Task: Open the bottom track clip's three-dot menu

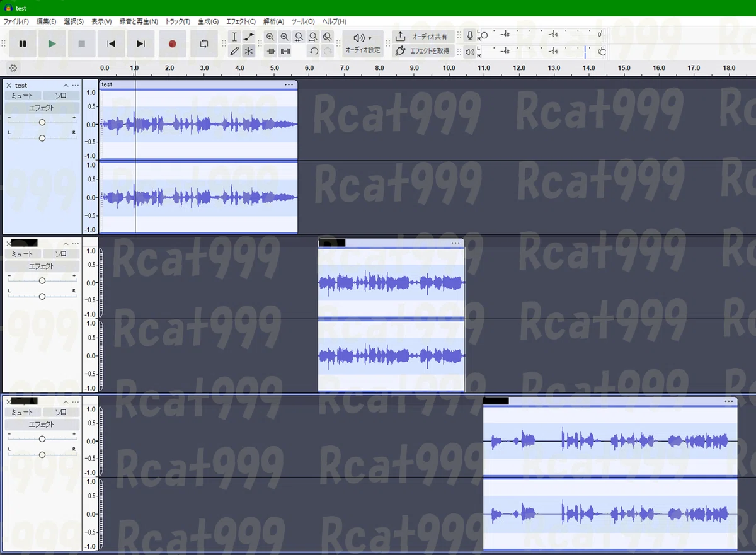Action: [x=730, y=401]
